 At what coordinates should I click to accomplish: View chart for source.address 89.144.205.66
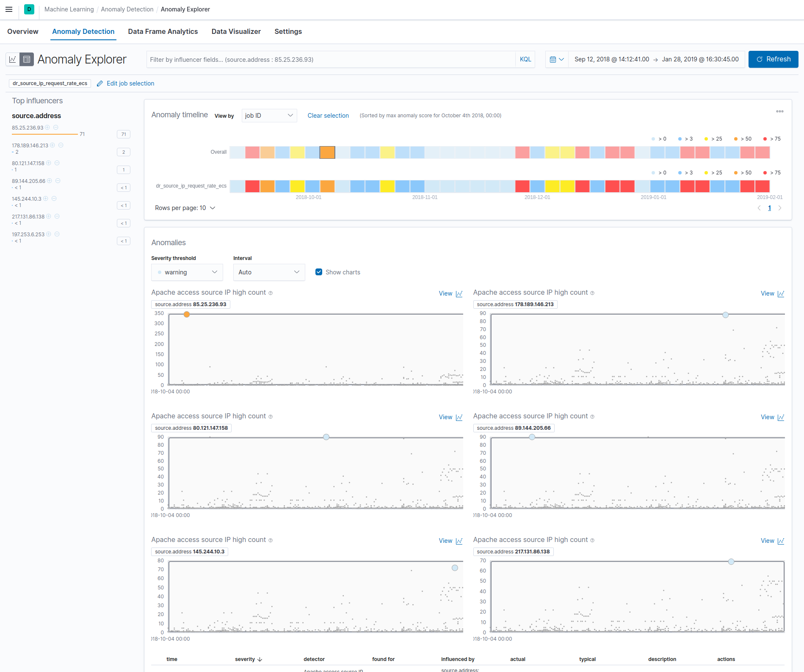tap(772, 417)
